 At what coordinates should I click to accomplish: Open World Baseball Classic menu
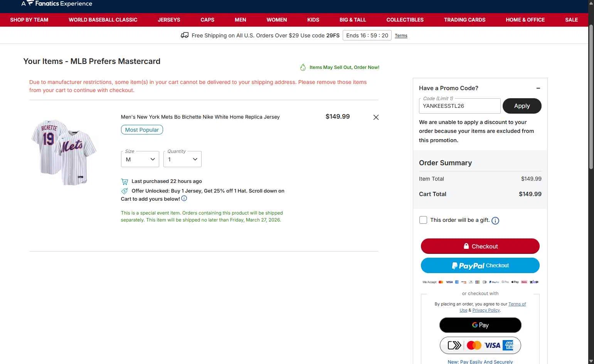(103, 20)
